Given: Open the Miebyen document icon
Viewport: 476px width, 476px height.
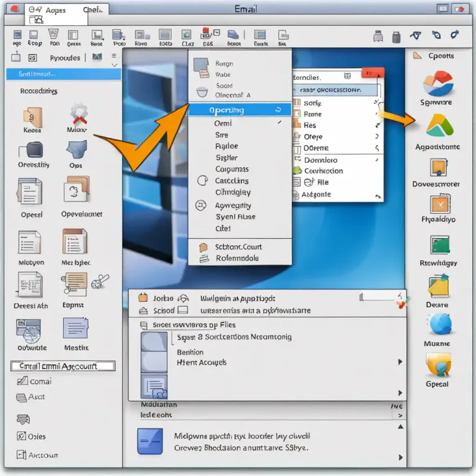Looking at the screenshot, I should [29, 242].
